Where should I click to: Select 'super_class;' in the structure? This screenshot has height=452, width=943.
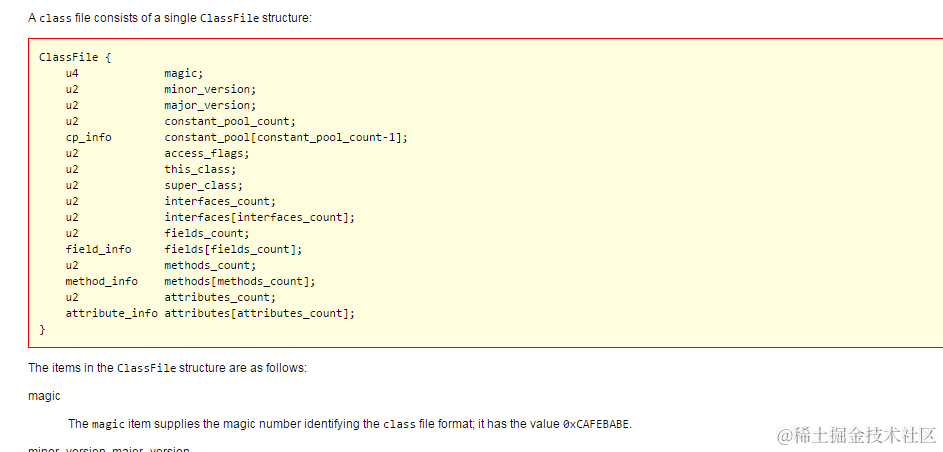point(204,186)
